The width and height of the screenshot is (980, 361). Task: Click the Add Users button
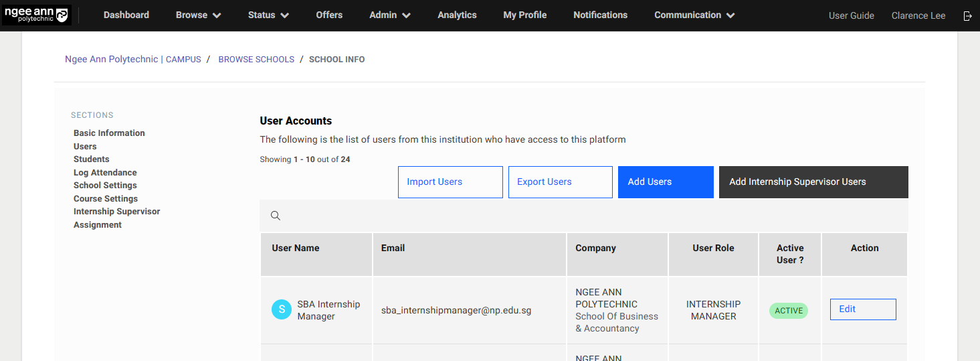(x=666, y=182)
